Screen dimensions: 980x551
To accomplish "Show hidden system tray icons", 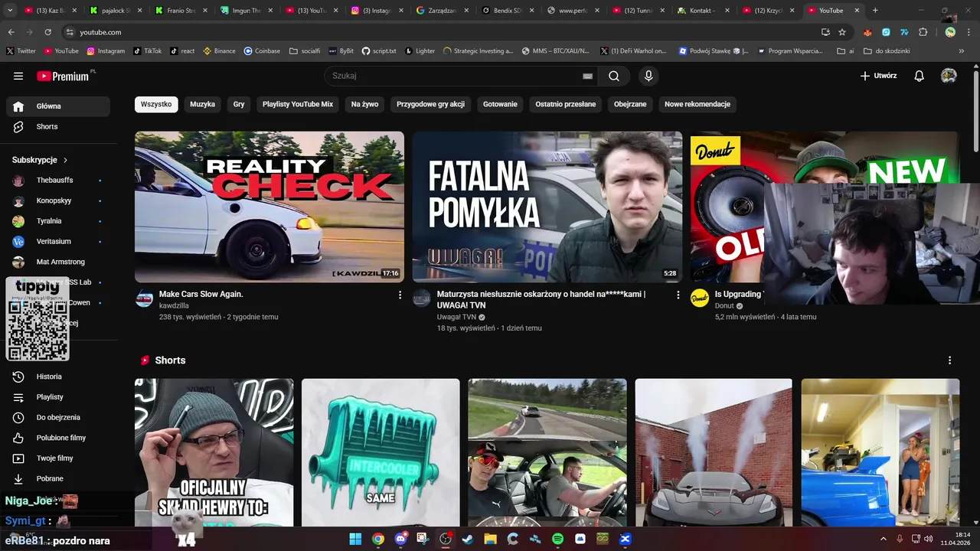I will pyautogui.click(x=884, y=539).
